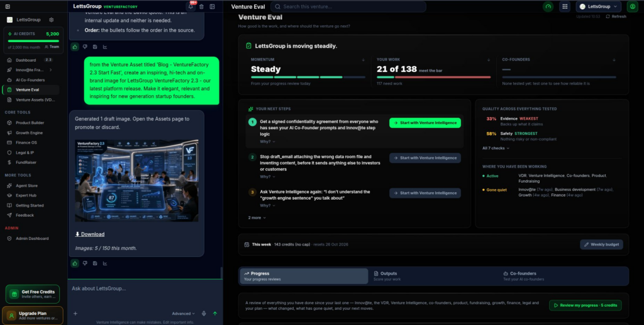Expand 'Why?' under growth engine sentence step
This screenshot has width=644, height=325.
coord(267,205)
